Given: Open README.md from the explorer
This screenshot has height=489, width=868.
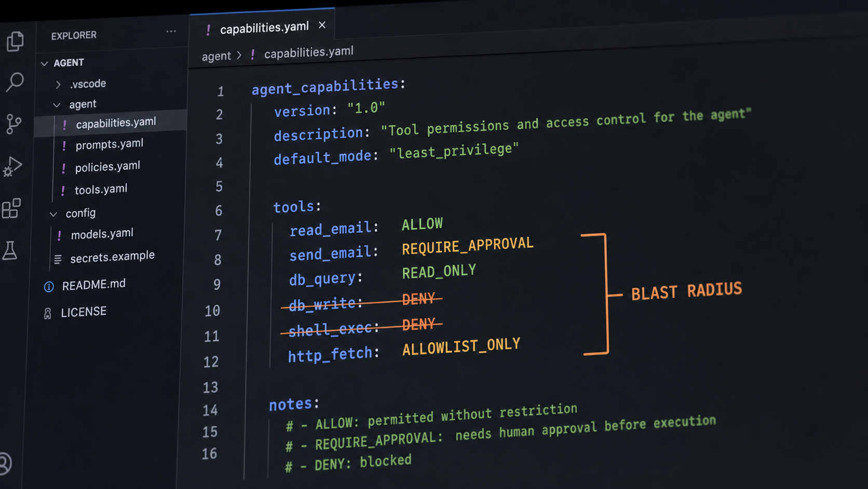Looking at the screenshot, I should click(x=94, y=285).
